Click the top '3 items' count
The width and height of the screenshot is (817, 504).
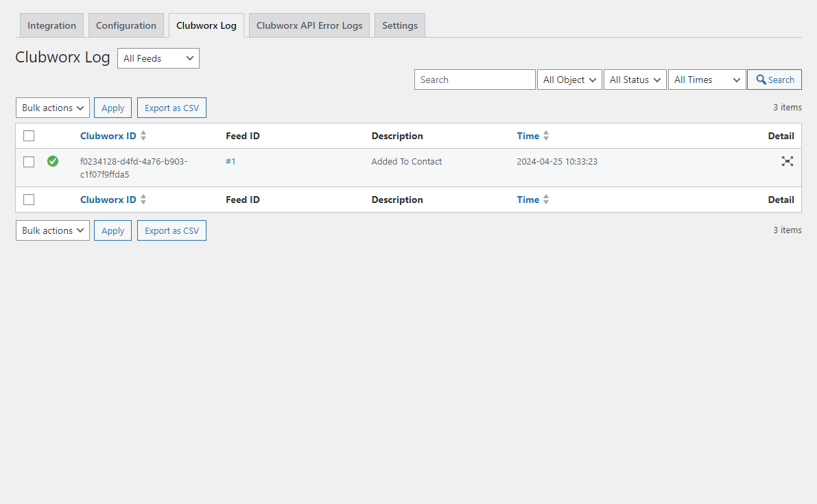tap(788, 107)
